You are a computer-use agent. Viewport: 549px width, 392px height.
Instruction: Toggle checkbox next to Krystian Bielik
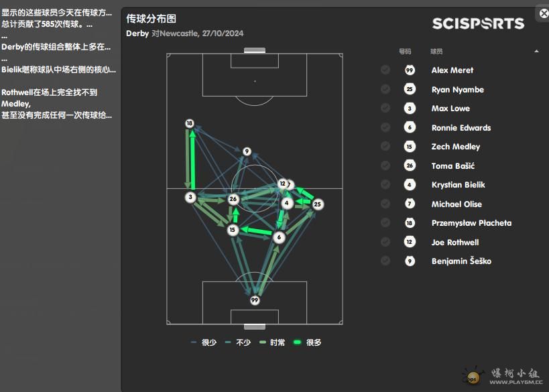385,184
